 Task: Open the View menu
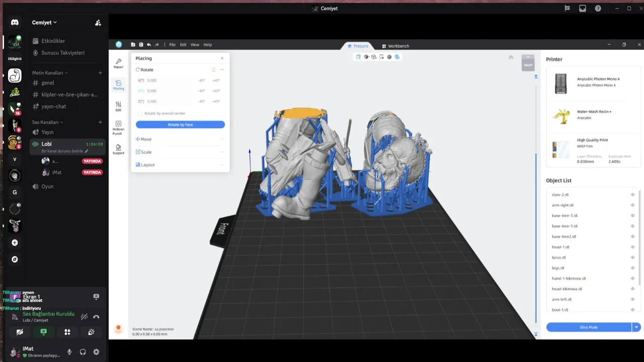[x=195, y=45]
